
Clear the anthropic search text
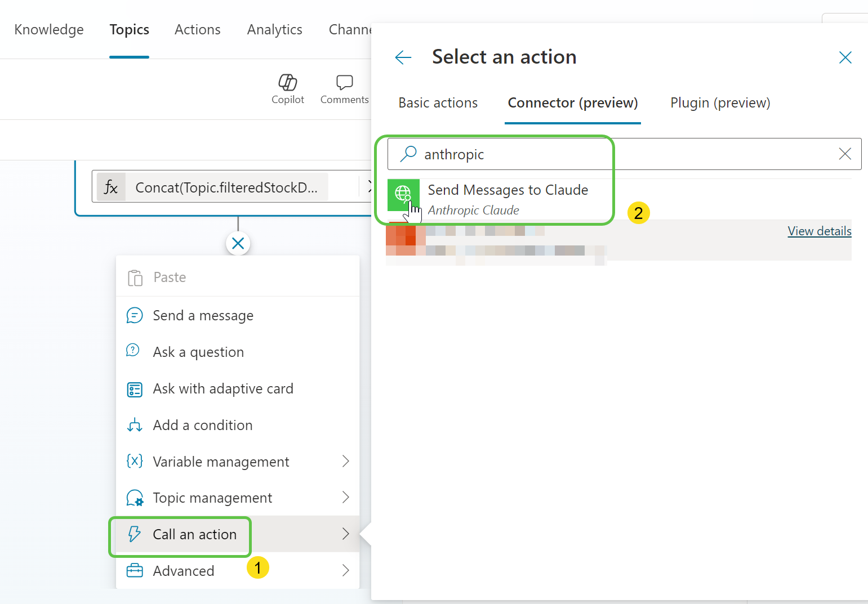click(x=845, y=154)
